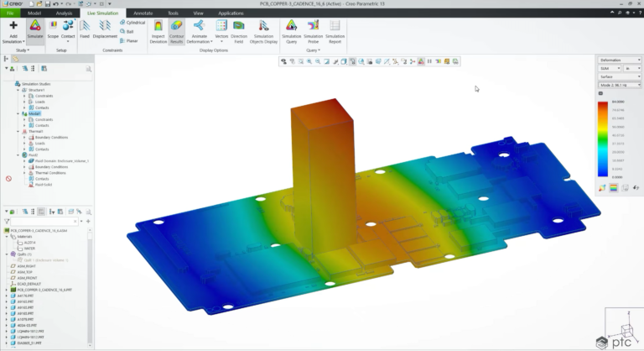Apply a Fixed constraint
The height and width of the screenshot is (351, 644).
(85, 29)
